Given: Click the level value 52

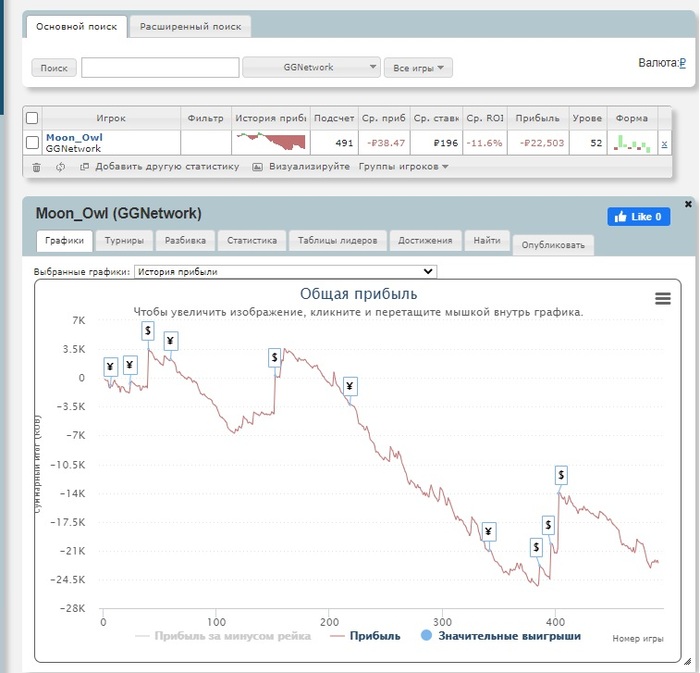Looking at the screenshot, I should tap(596, 143).
